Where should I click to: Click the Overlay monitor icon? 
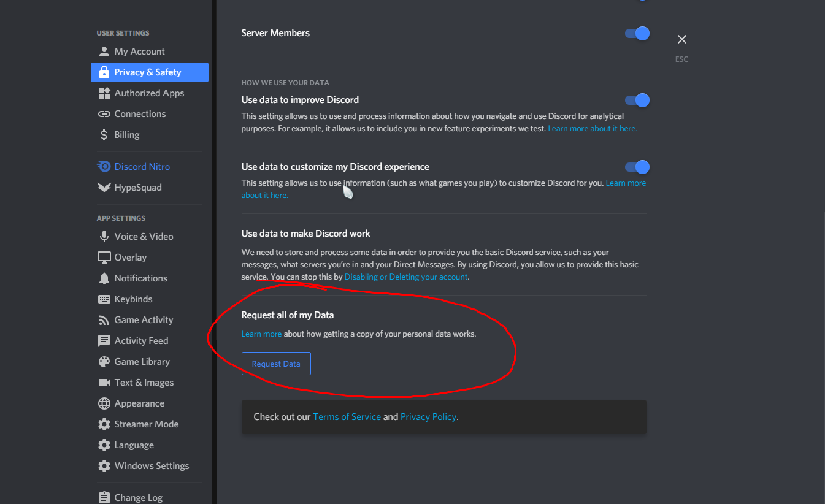coord(104,258)
